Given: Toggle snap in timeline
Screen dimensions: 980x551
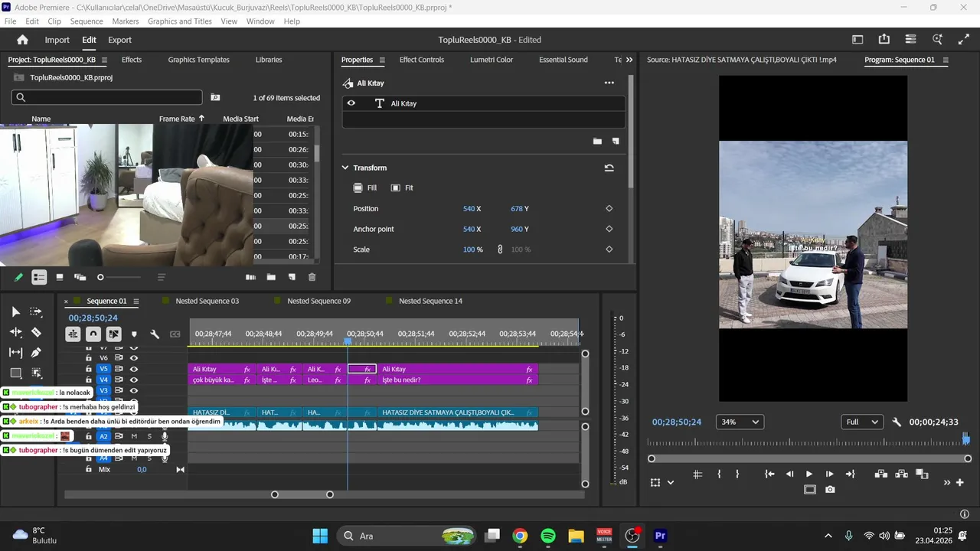Looking at the screenshot, I should (x=93, y=334).
